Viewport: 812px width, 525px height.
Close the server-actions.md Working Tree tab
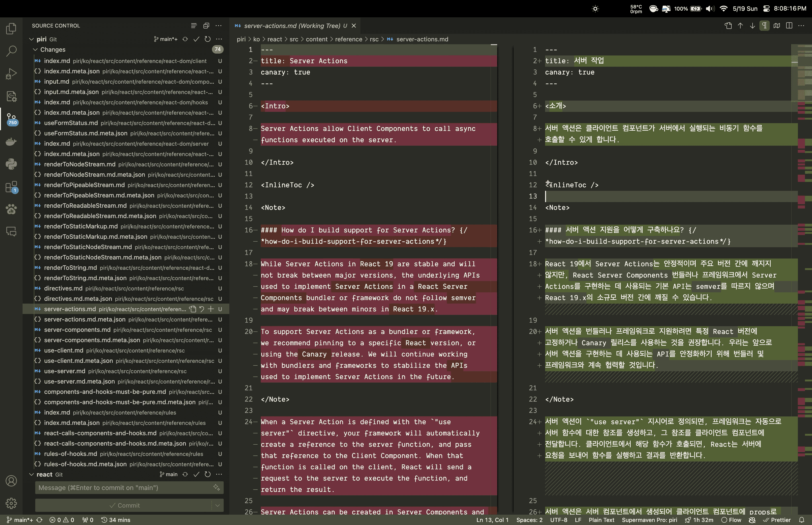click(354, 26)
